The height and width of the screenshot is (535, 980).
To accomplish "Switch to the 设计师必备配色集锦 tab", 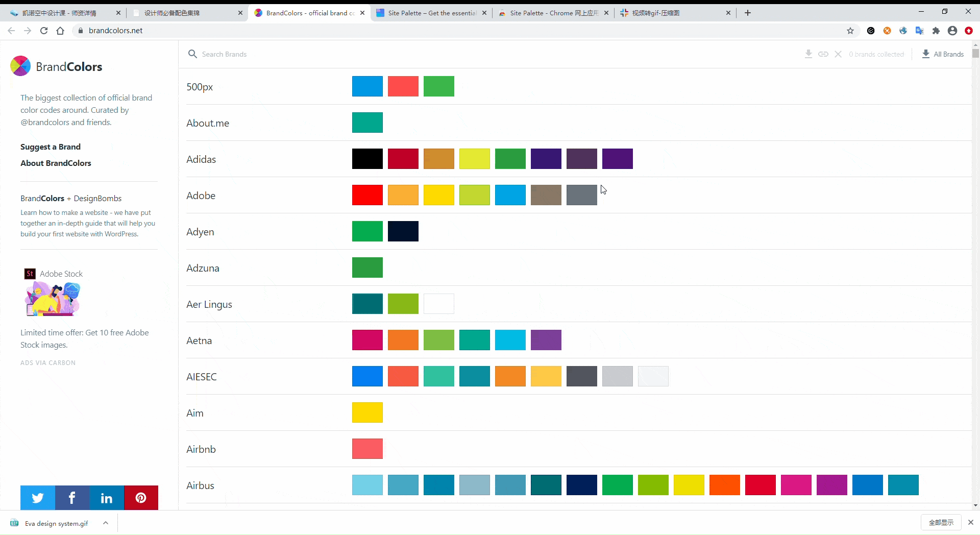I will tap(187, 13).
